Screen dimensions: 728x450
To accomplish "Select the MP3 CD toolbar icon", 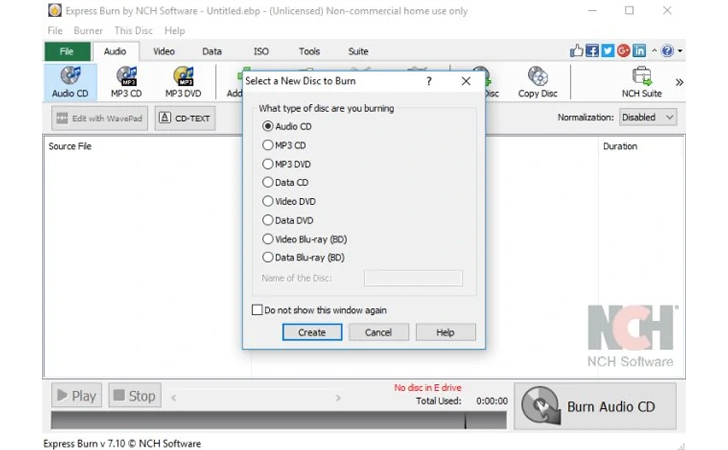I will [x=126, y=82].
